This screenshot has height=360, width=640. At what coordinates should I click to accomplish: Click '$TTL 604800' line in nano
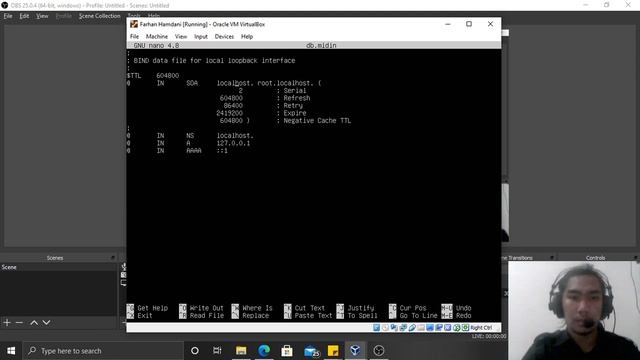coord(153,76)
